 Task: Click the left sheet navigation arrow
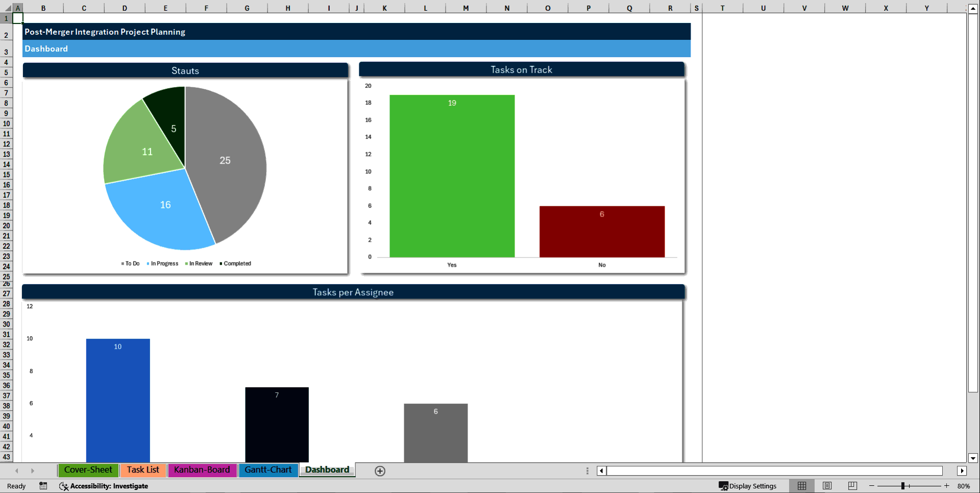pos(17,471)
